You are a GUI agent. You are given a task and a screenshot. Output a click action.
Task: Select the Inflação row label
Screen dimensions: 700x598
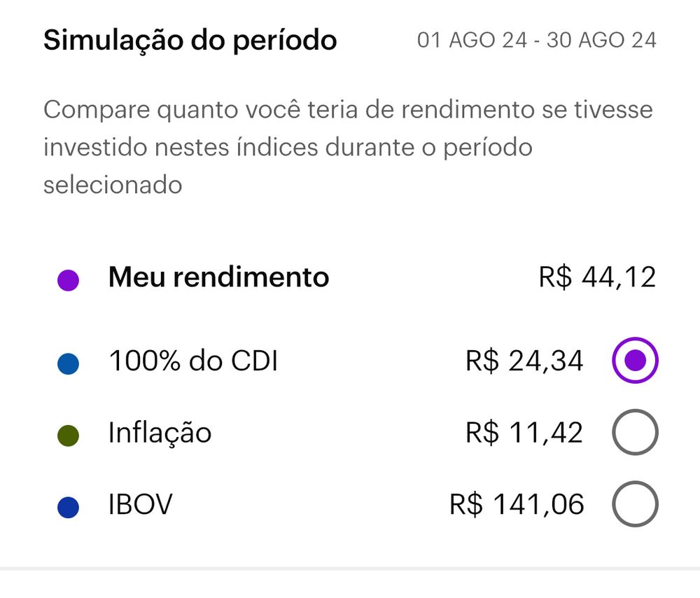point(160,433)
